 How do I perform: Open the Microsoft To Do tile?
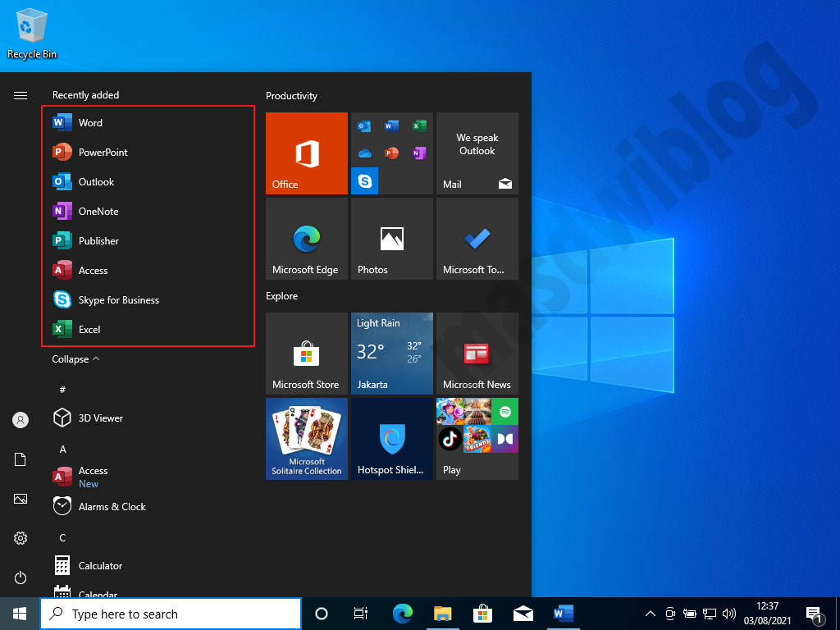(477, 239)
